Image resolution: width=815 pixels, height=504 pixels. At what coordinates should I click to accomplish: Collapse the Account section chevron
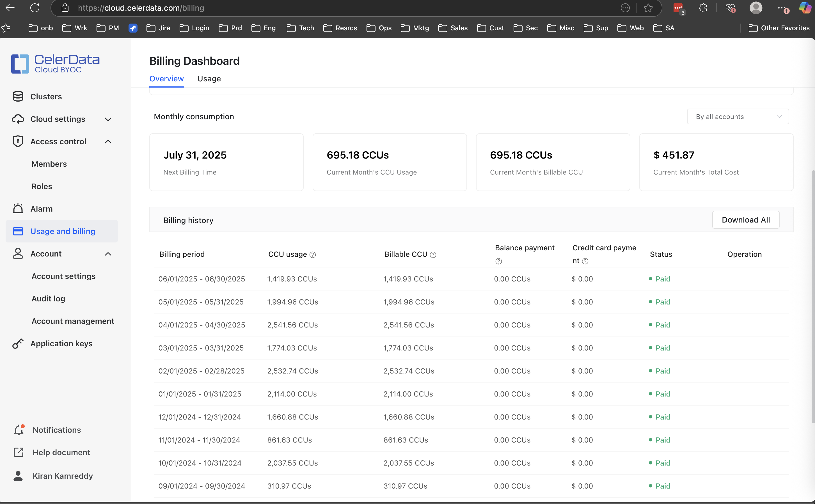[108, 254]
